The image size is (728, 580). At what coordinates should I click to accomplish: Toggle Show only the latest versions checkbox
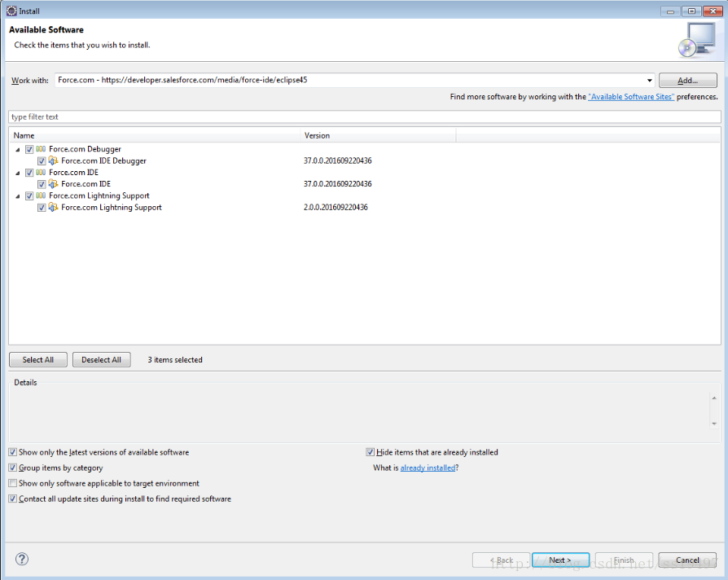click(x=12, y=452)
